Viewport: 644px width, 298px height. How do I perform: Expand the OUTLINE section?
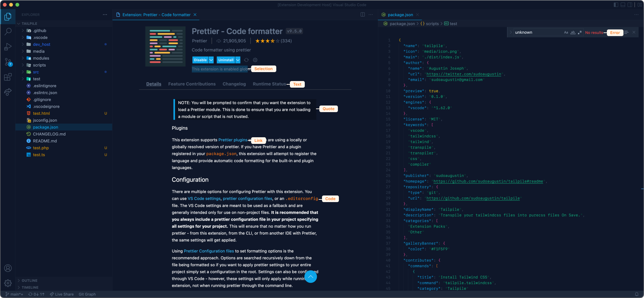pos(64,280)
